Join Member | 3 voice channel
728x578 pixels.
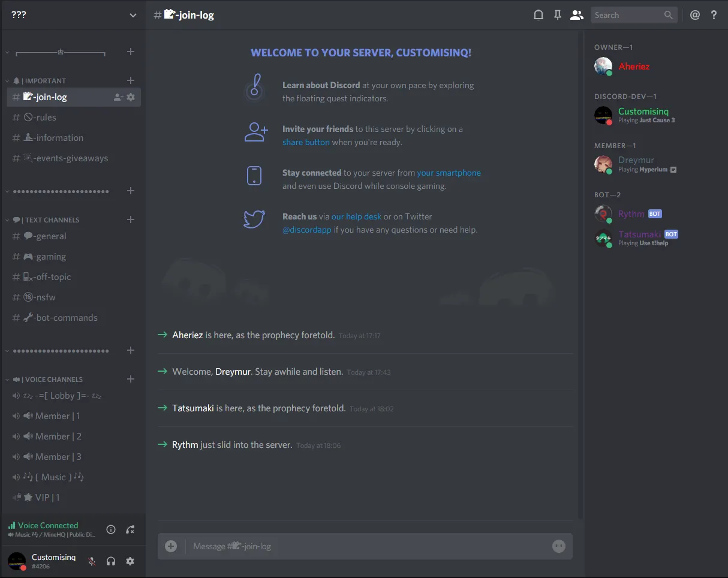[x=74, y=457]
